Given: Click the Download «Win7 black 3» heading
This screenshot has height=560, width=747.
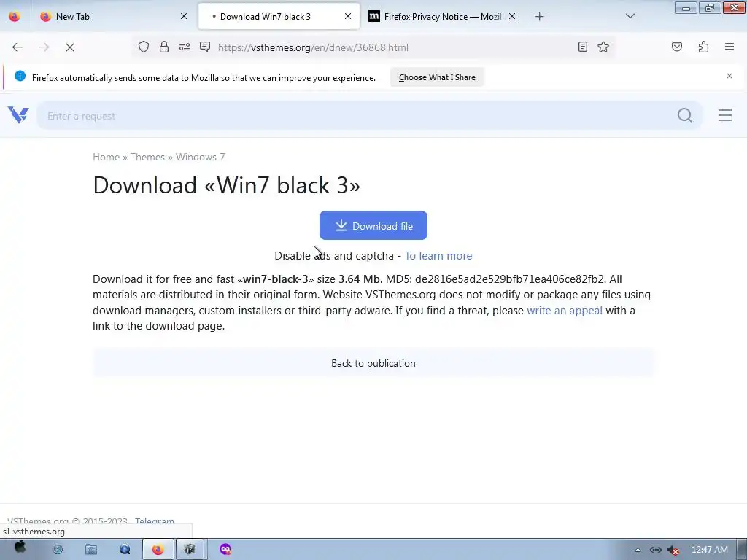Looking at the screenshot, I should [226, 184].
